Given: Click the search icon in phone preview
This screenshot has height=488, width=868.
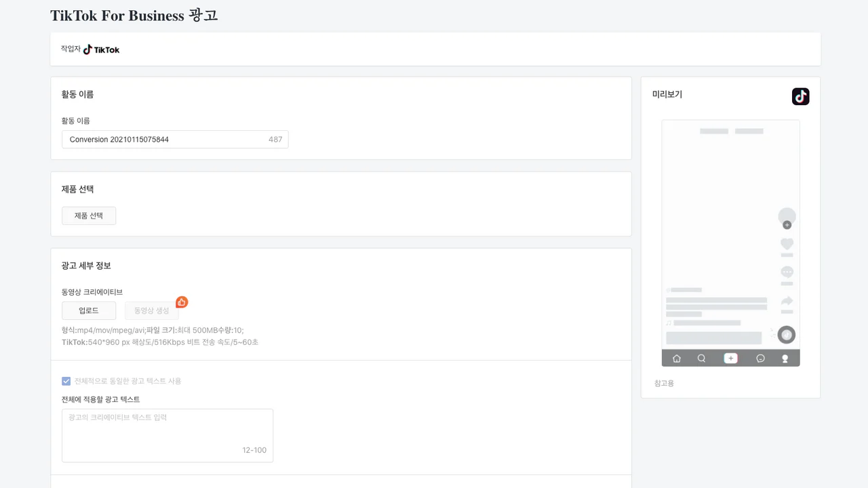Looking at the screenshot, I should coord(701,358).
